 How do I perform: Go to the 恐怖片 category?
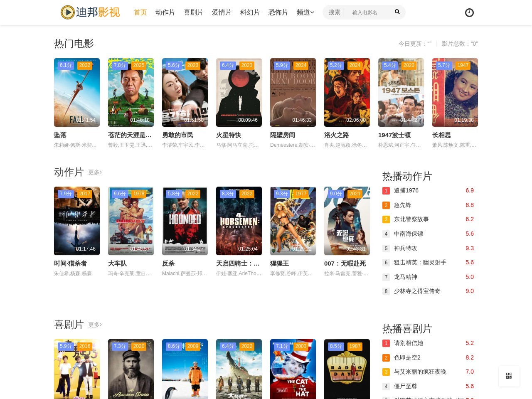pos(278,12)
